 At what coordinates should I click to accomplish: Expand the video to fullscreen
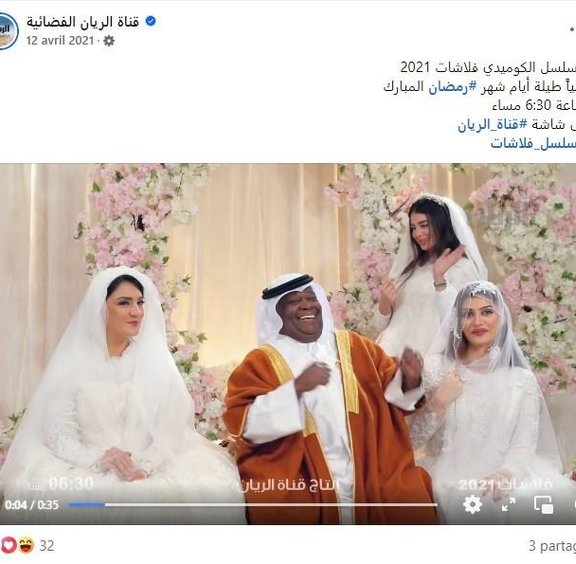tap(508, 504)
